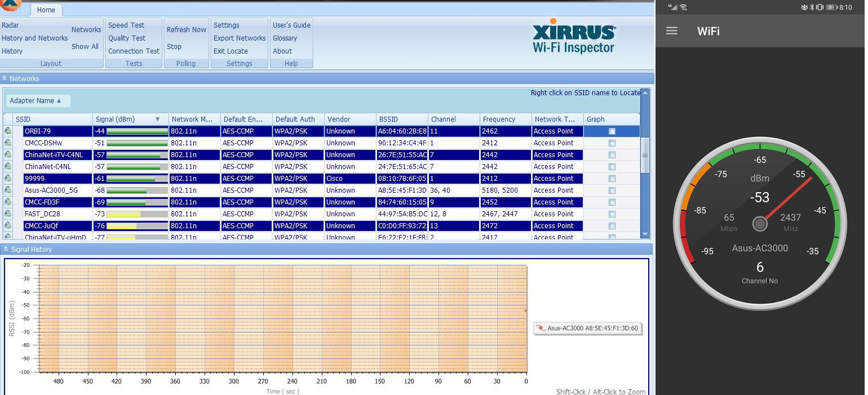Sort by the Frequency column header
This screenshot has width=868, height=395.
point(506,119)
